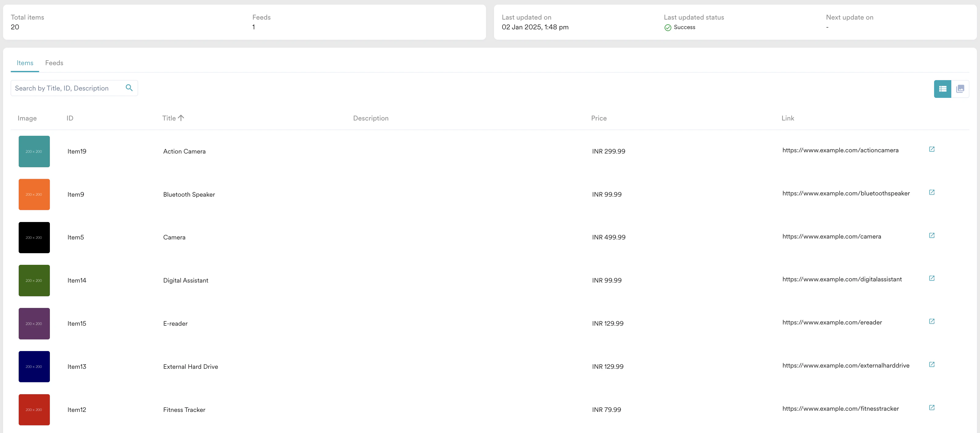Open the external link icon for Fitness Tracker
The image size is (980, 433).
(x=932, y=408)
